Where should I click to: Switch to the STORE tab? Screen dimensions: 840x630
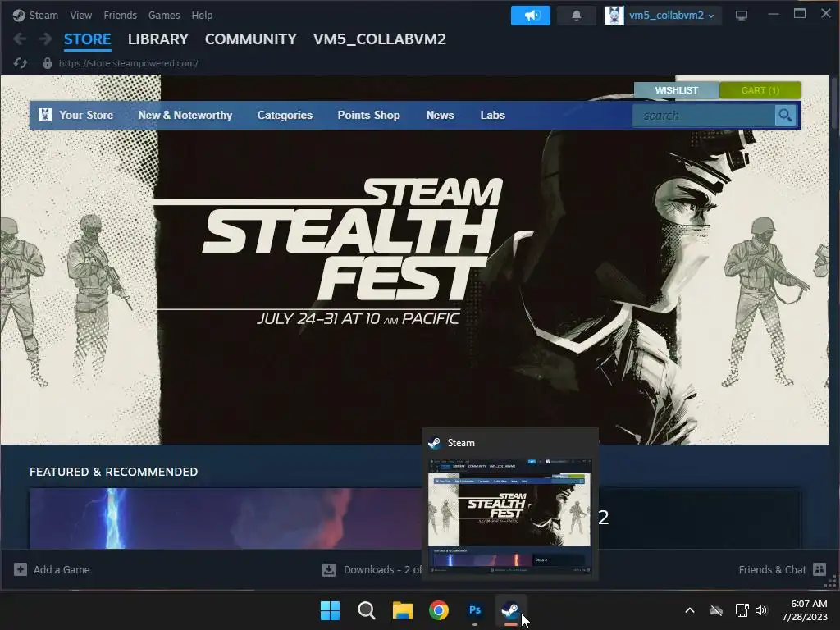click(x=87, y=39)
